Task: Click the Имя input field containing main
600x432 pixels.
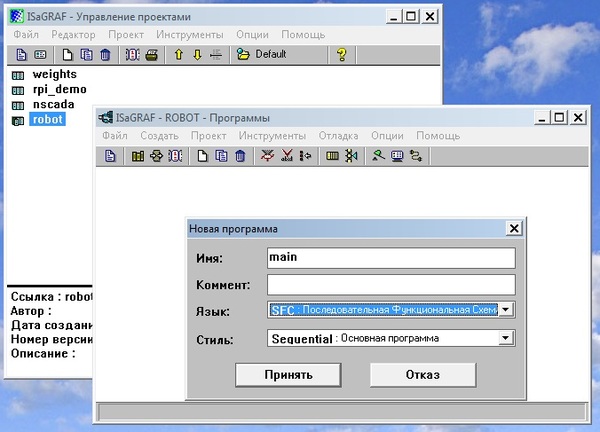Action: (x=391, y=258)
